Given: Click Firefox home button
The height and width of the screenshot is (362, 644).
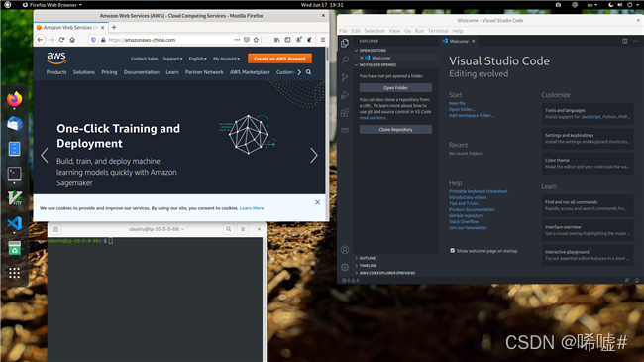Looking at the screenshot, I should point(72,40).
